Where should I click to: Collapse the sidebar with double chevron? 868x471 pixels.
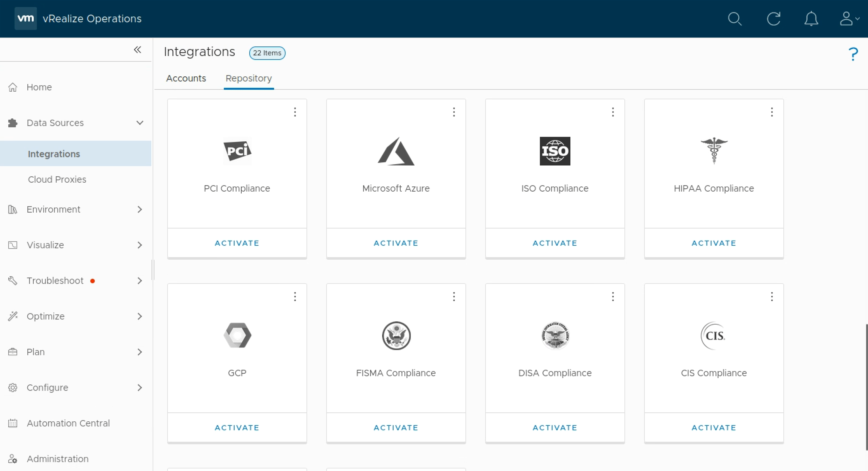tap(137, 50)
